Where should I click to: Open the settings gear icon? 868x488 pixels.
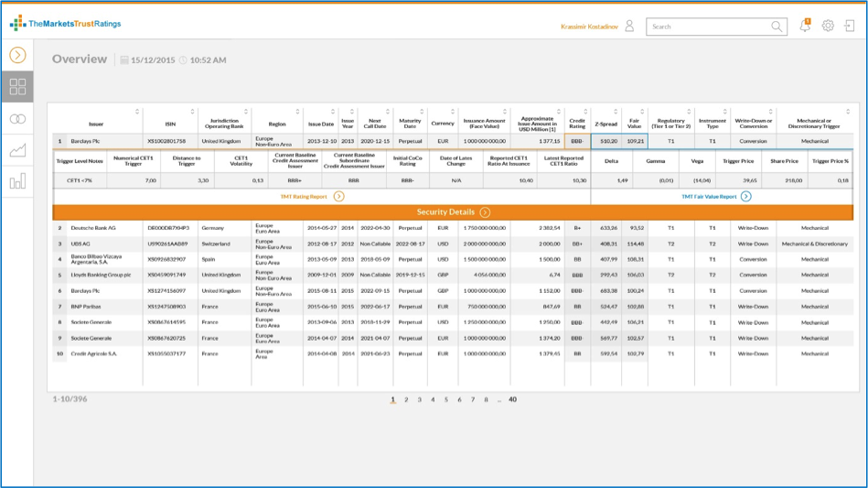pos(828,26)
